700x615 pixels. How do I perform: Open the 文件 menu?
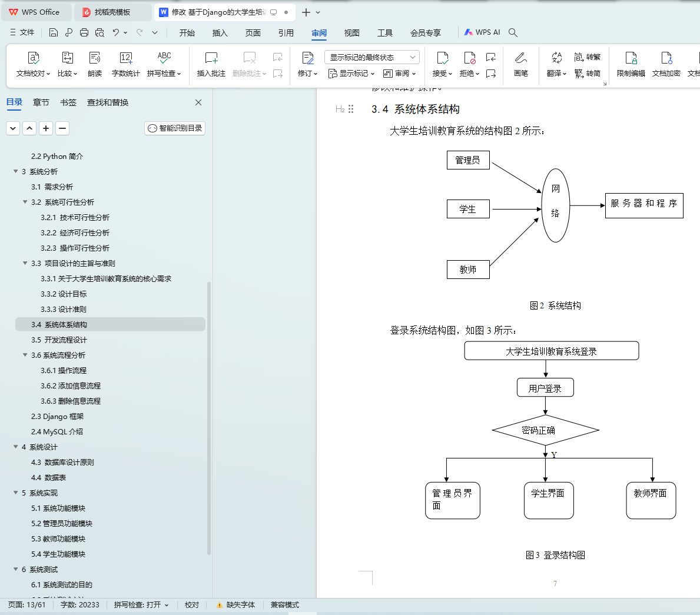22,32
